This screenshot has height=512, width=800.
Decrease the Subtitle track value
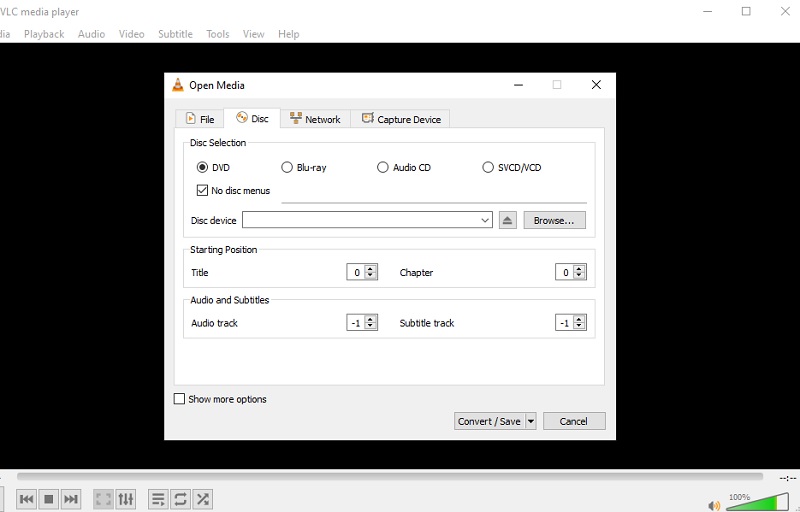pos(579,326)
